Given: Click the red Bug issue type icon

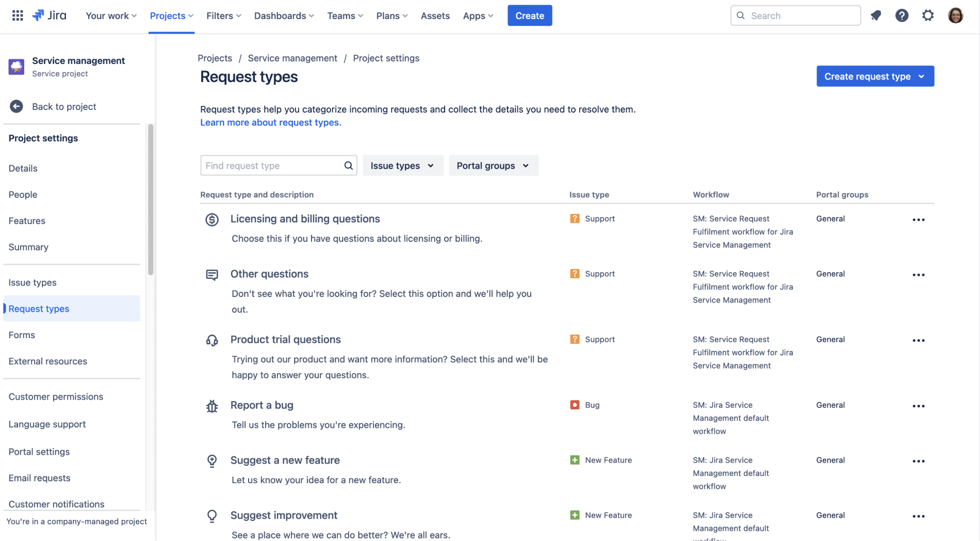Looking at the screenshot, I should [575, 405].
